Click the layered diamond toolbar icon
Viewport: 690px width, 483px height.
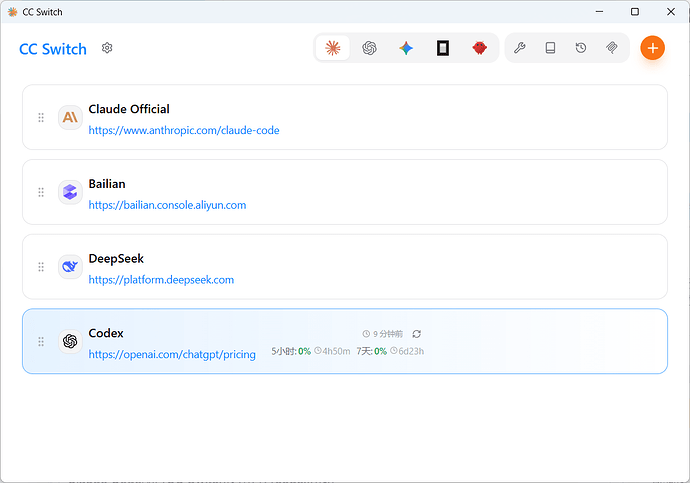tap(612, 48)
